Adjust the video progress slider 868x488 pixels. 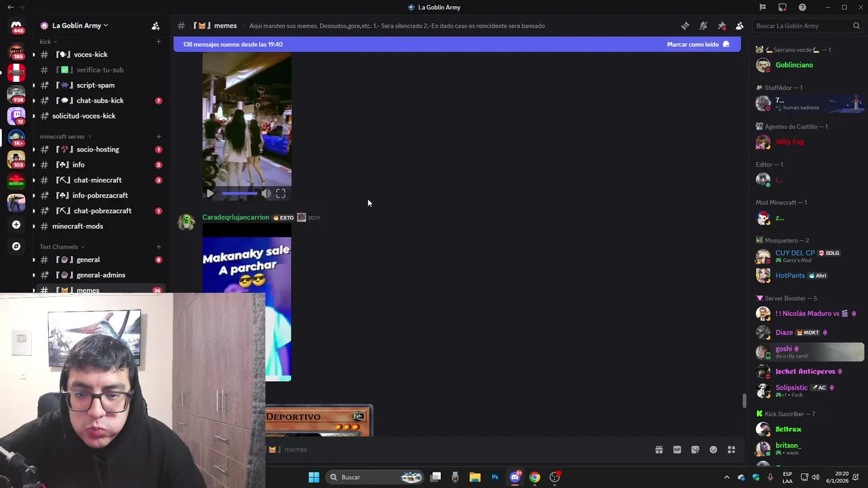tap(239, 194)
